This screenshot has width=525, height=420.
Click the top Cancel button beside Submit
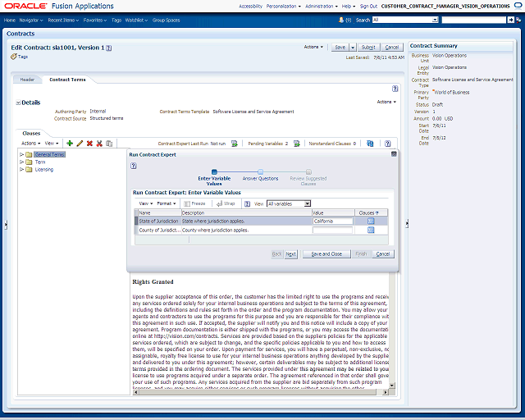392,48
